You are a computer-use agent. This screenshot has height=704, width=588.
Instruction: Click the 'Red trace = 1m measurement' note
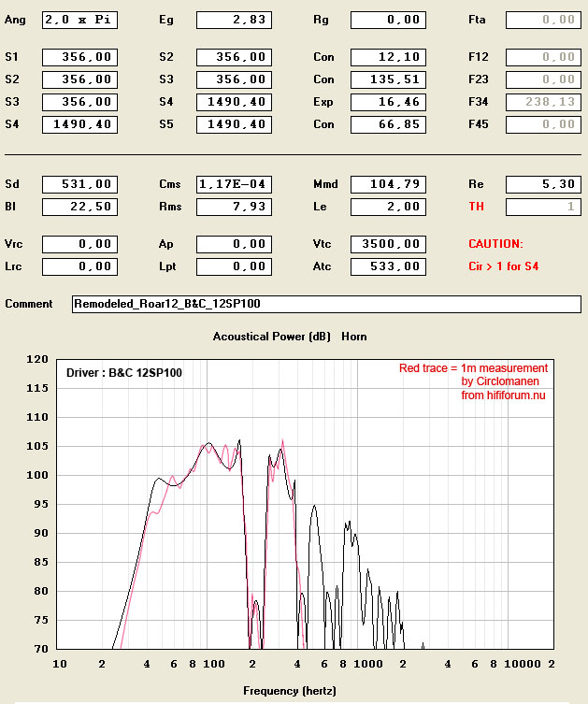coord(474,368)
